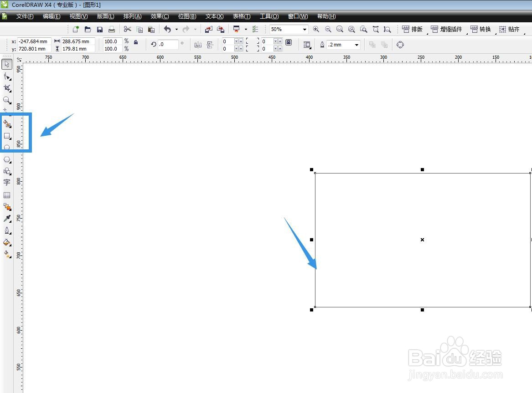Select the Polygon tool

point(7,159)
